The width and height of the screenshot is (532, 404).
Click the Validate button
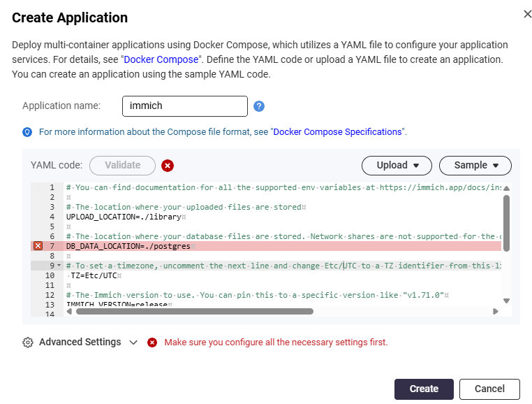(x=122, y=166)
